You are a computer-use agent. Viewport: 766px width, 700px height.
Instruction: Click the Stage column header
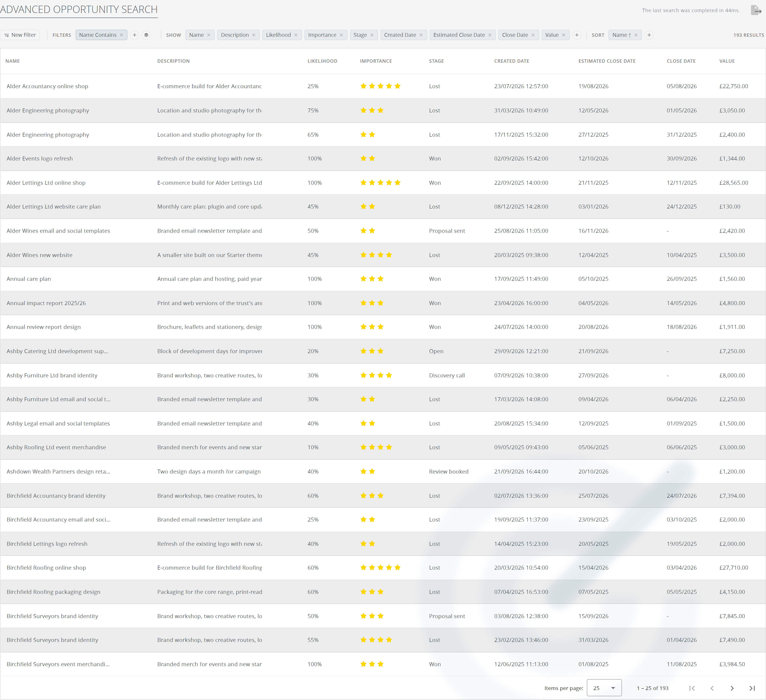[436, 61]
